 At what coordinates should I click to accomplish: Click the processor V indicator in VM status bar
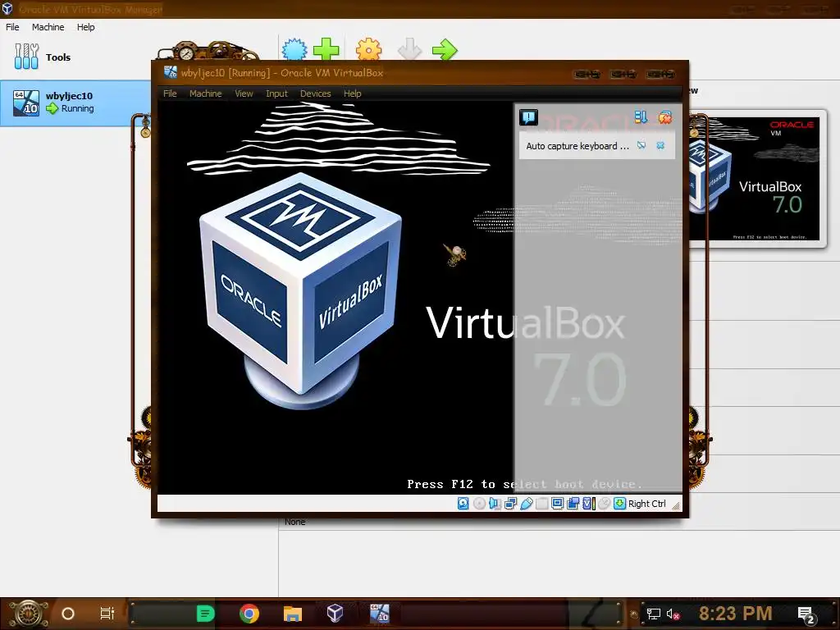589,503
